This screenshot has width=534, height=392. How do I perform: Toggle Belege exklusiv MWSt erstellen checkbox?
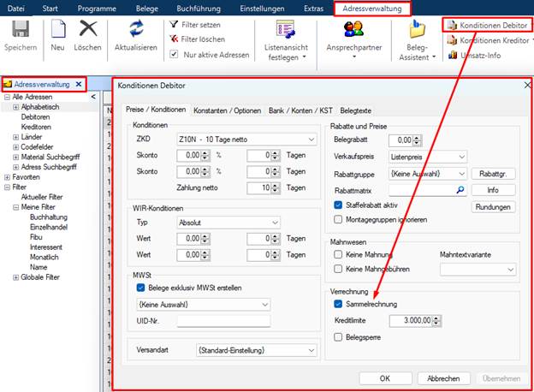coord(140,288)
